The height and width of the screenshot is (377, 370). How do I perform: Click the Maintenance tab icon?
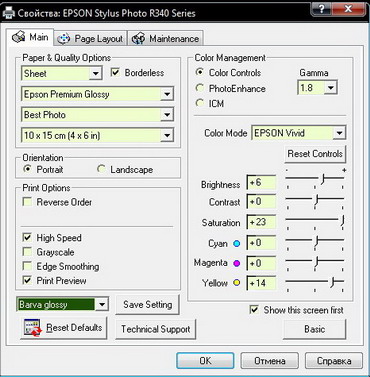[138, 39]
